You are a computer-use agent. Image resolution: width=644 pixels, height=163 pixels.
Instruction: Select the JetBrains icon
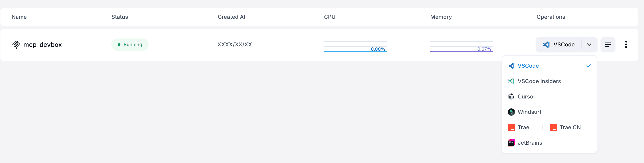[x=512, y=143]
